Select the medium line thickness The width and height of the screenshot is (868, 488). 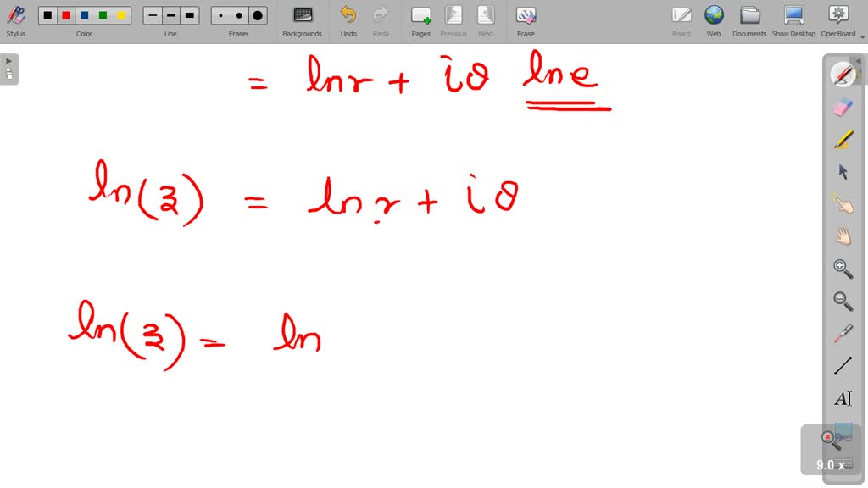click(x=170, y=14)
